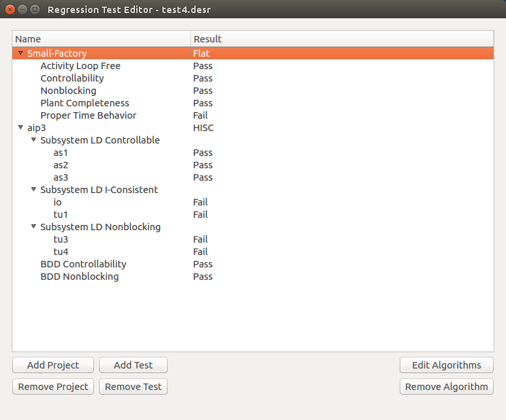Viewport: 506px width, 420px height.
Task: Select BDD Controllability test row
Action: [83, 264]
